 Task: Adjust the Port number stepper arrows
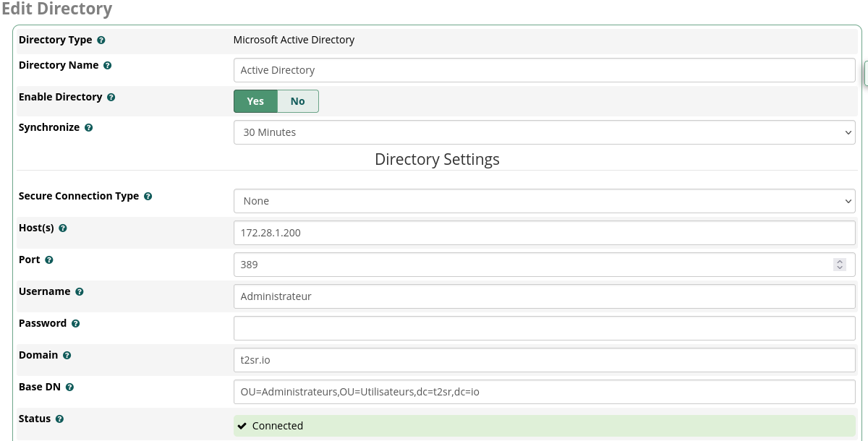[840, 265]
